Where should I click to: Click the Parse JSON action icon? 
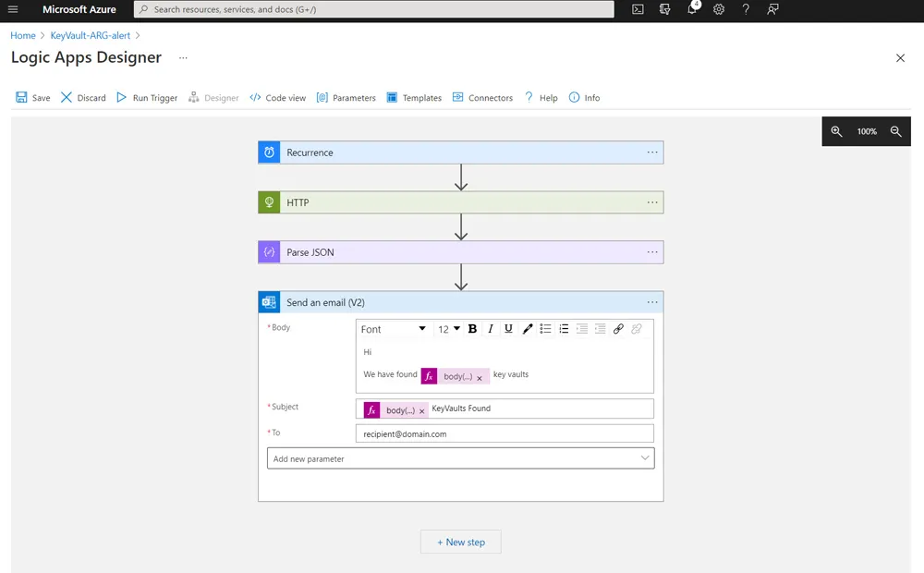point(269,252)
